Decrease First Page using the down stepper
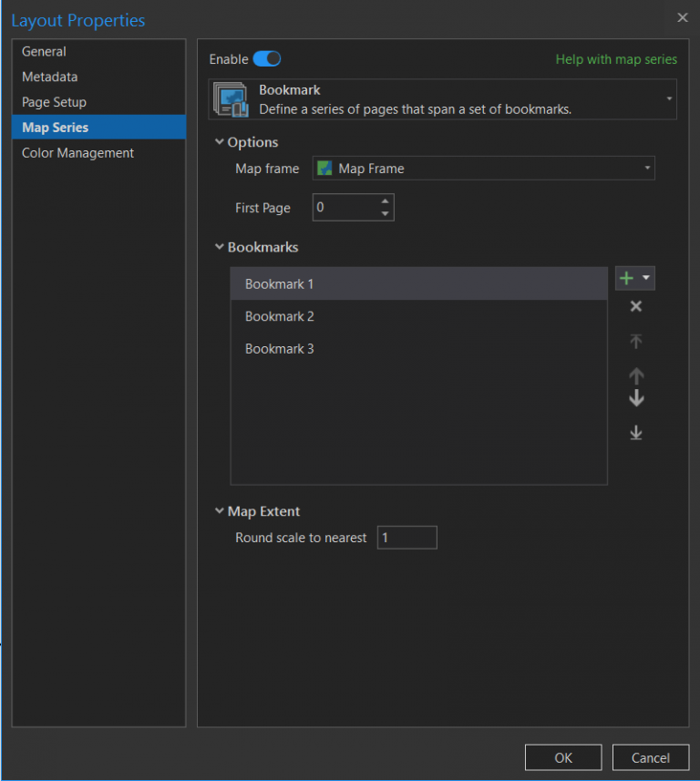This screenshot has height=781, width=700. click(386, 211)
